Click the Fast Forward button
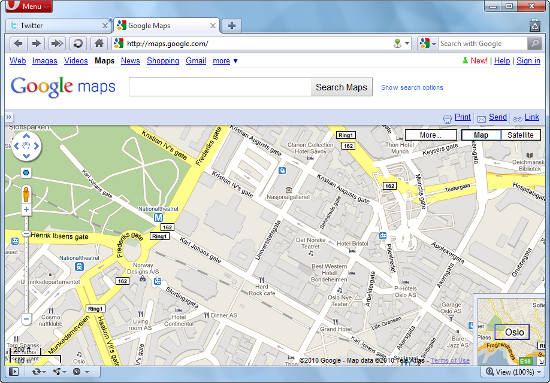Image resolution: width=550 pixels, height=383 pixels. click(57, 43)
